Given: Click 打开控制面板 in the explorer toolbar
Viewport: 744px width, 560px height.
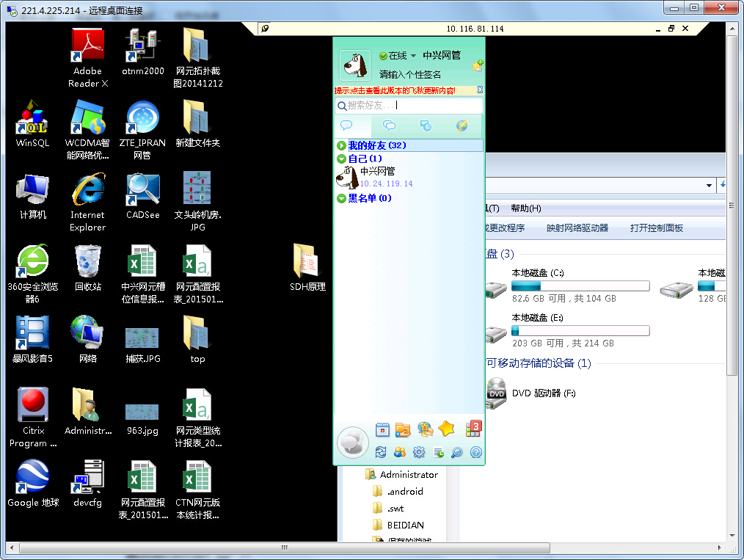Looking at the screenshot, I should tap(657, 228).
